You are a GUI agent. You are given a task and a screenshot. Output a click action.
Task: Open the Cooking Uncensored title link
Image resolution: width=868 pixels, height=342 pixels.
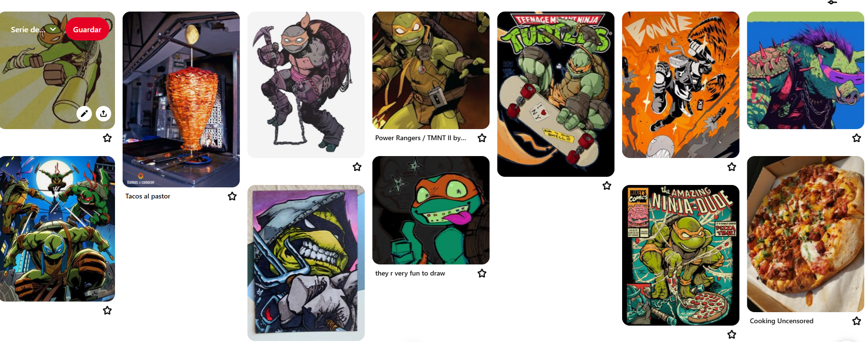coord(781,321)
